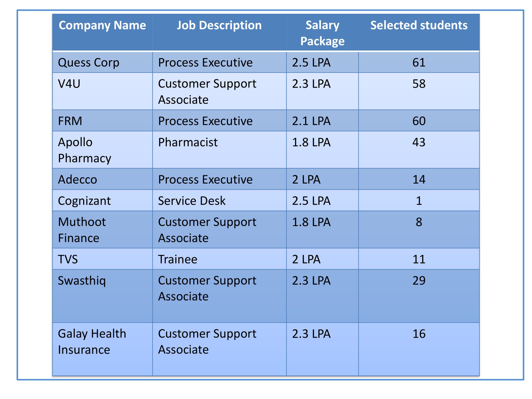Select the Service Desk job cell
This screenshot has height=399, width=532.
point(192,201)
